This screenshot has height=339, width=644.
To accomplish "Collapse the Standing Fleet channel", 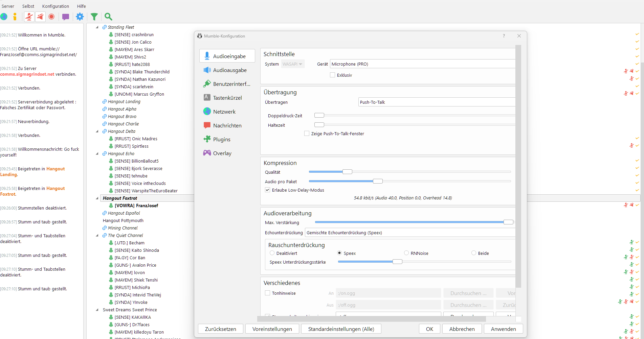I will click(x=97, y=27).
